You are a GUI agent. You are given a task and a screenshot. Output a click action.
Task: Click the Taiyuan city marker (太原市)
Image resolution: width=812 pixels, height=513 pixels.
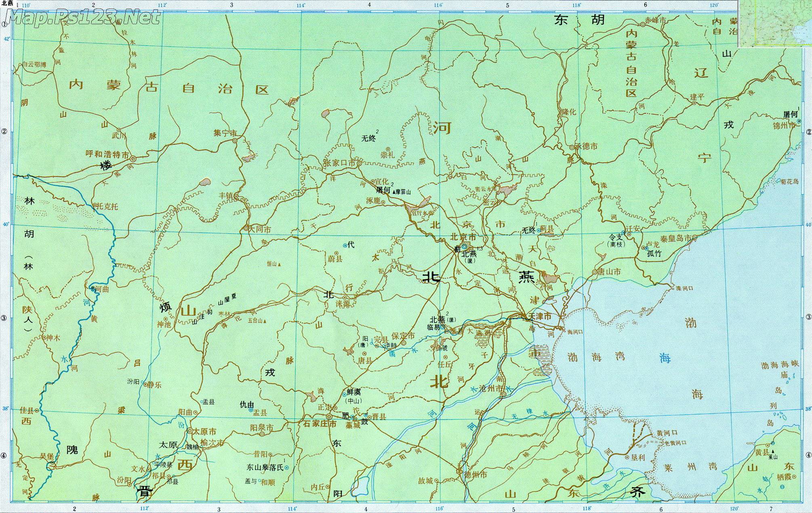click(189, 431)
